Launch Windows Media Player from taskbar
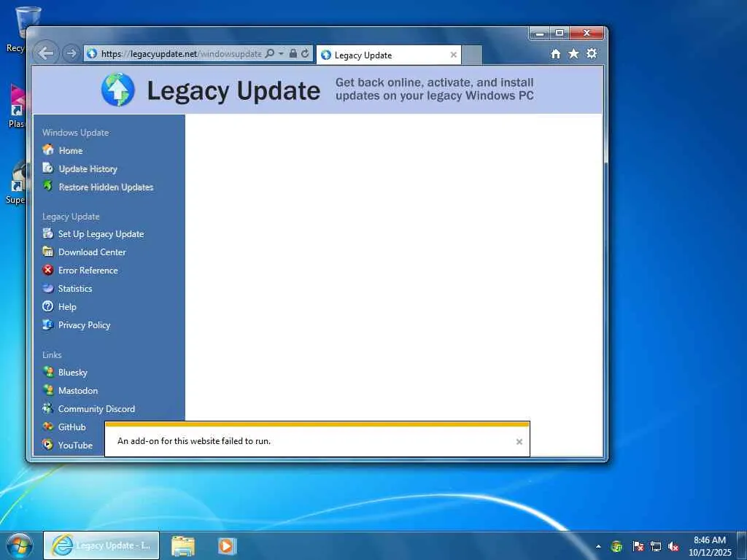This screenshot has height=560, width=747. [x=228, y=545]
